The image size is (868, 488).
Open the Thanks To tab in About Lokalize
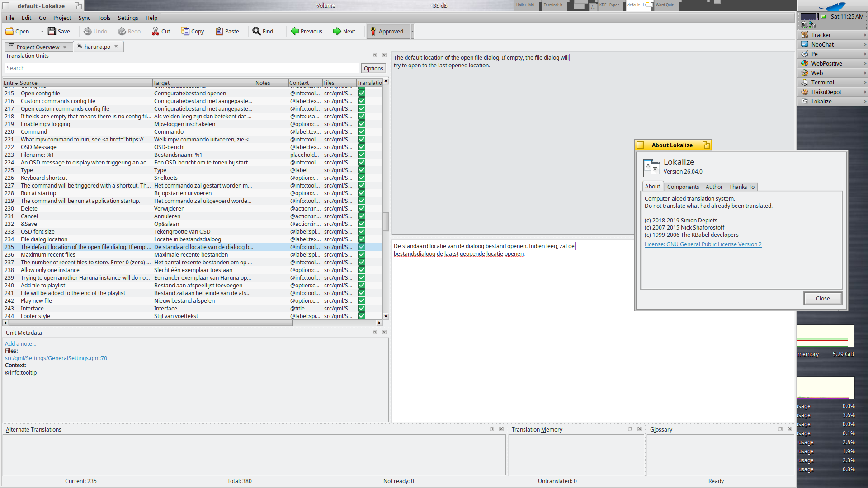pyautogui.click(x=741, y=187)
